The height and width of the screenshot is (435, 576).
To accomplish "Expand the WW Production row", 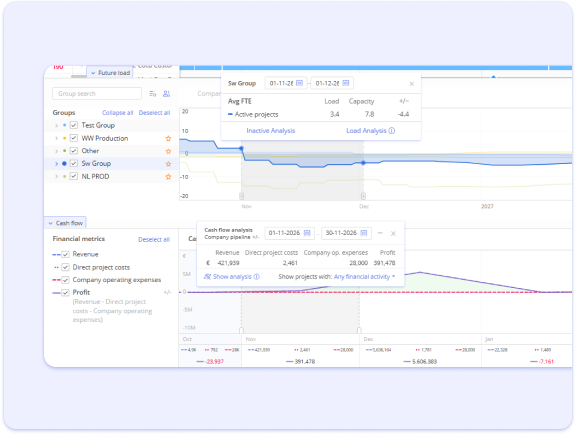I will pyautogui.click(x=56, y=139).
